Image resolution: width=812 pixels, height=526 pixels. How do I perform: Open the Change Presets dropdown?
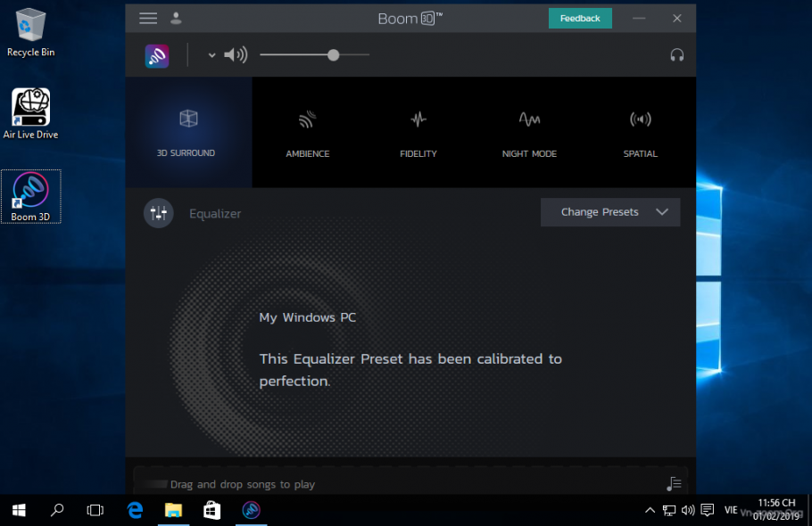coord(610,212)
